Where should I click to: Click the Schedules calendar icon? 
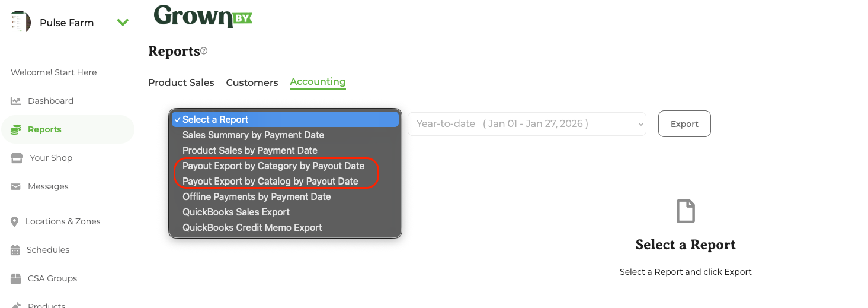[15, 250]
